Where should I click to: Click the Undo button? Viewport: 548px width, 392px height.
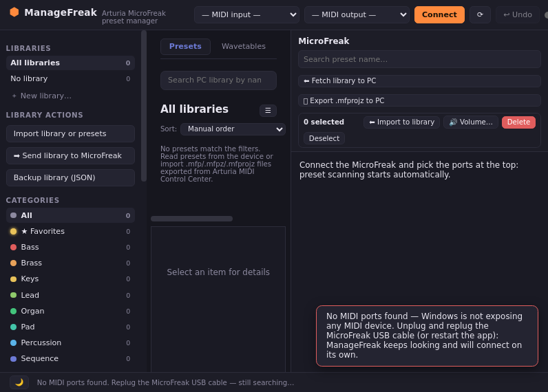518,14
